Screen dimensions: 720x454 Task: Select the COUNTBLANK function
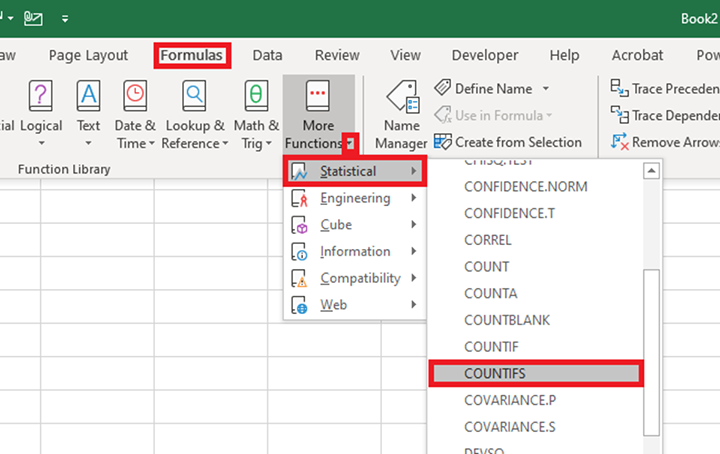507,320
